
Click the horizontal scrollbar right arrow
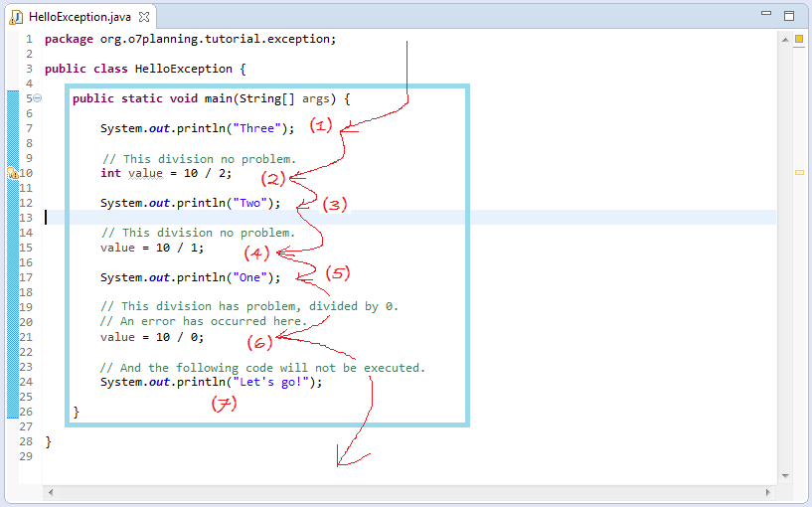click(767, 492)
